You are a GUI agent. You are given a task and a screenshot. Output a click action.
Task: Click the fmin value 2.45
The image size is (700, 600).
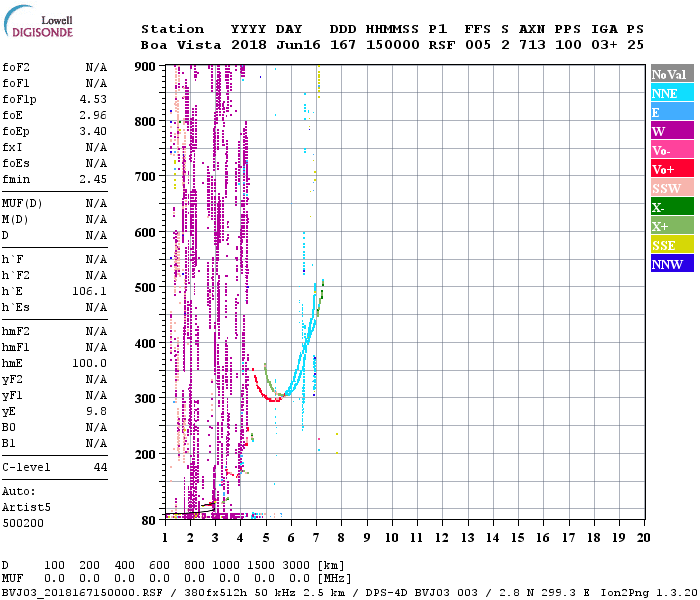(x=93, y=179)
